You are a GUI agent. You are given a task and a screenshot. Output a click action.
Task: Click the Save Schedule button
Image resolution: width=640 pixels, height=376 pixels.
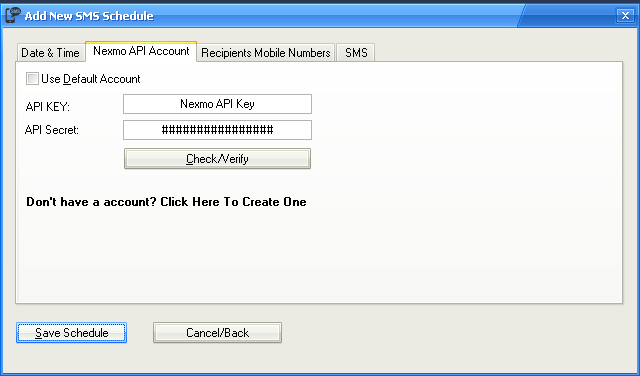point(71,333)
